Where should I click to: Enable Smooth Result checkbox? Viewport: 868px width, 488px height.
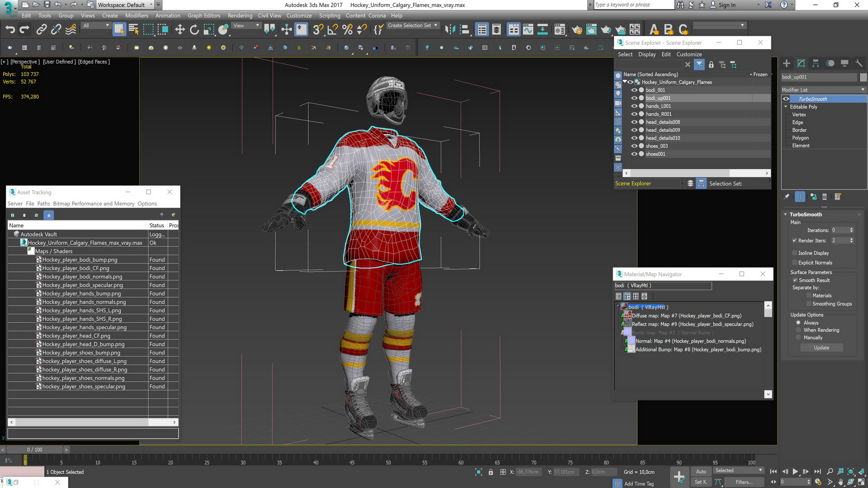tap(796, 279)
